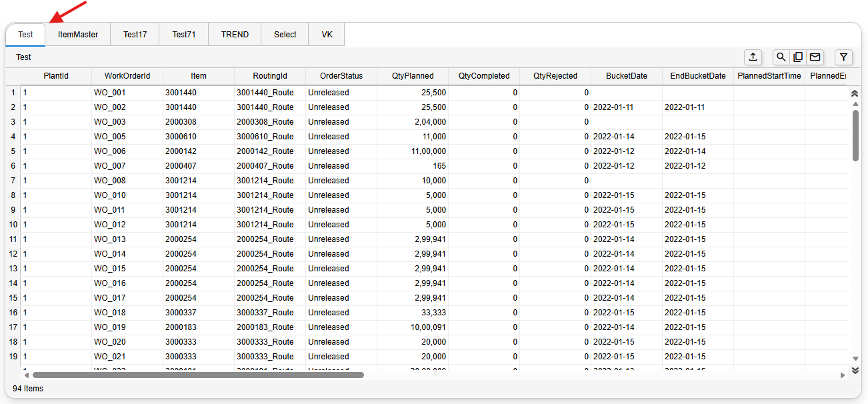Open the TREND tab

tap(235, 35)
